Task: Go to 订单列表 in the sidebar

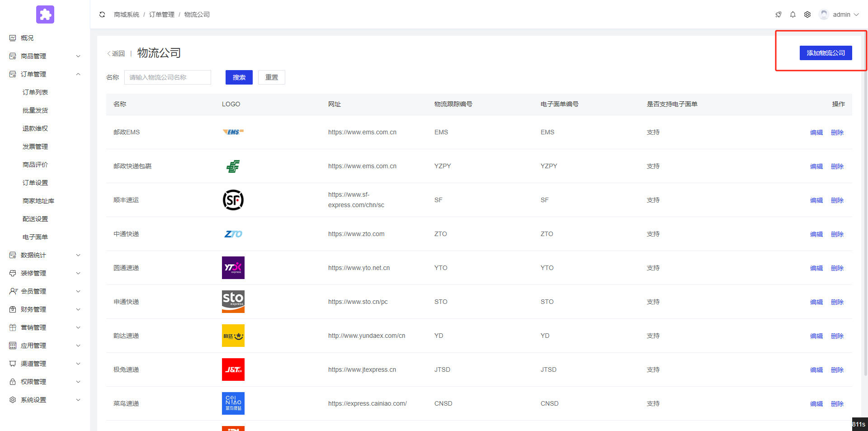Action: (x=35, y=92)
